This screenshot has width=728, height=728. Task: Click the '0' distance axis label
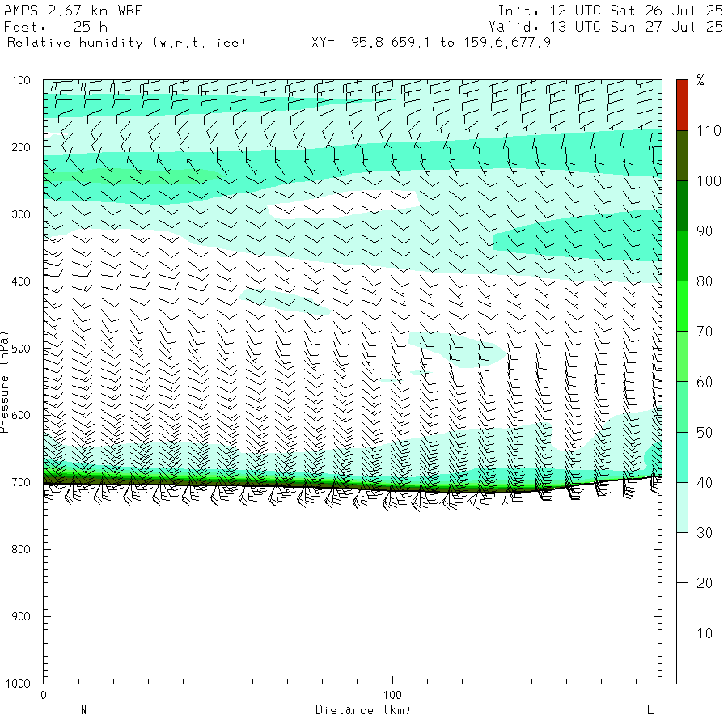44,695
